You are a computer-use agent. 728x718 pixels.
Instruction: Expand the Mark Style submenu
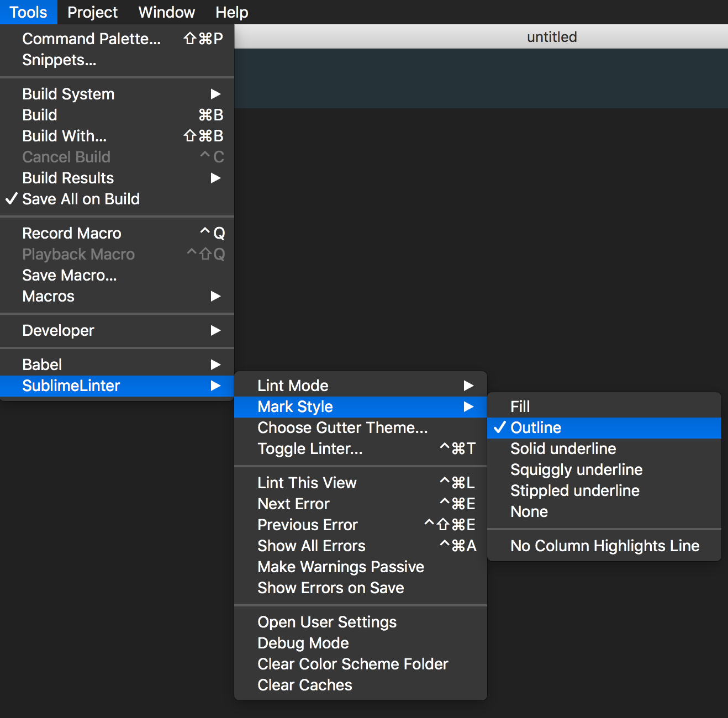(x=361, y=406)
